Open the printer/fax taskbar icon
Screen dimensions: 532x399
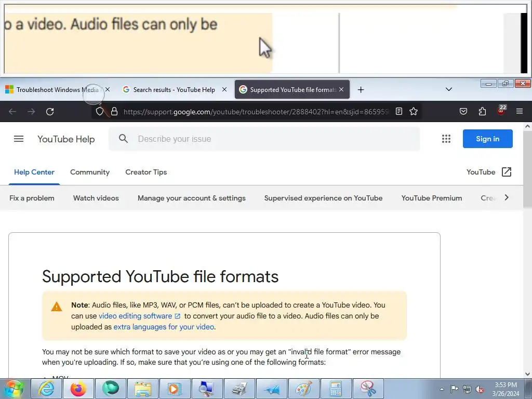tap(239, 389)
